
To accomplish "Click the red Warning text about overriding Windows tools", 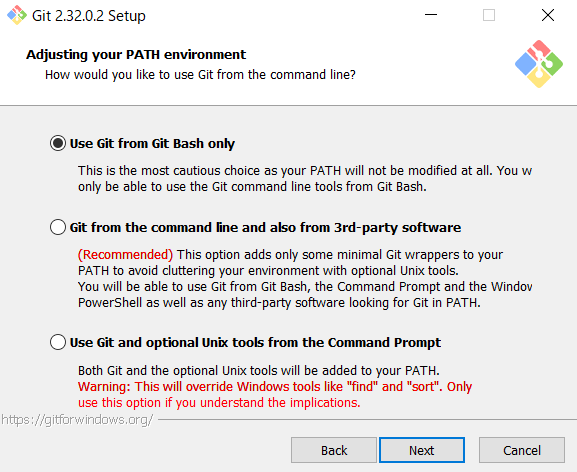I will [x=275, y=394].
